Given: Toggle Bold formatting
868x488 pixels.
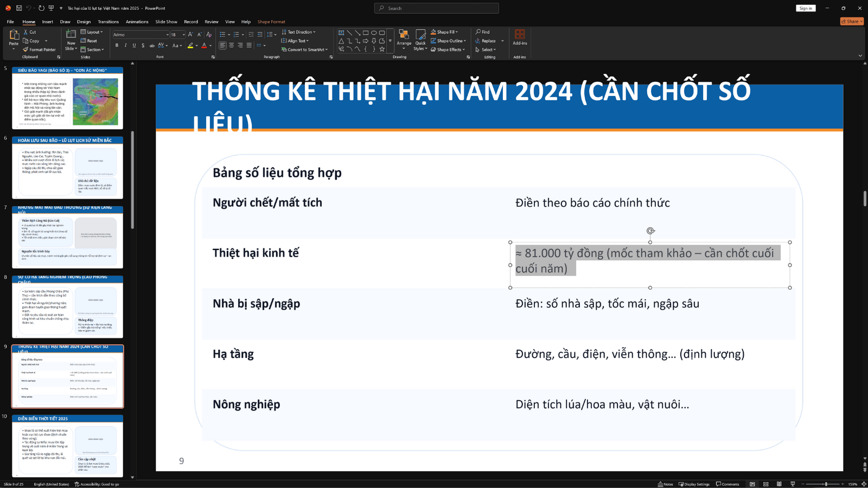Looking at the screenshot, I should coord(117,46).
